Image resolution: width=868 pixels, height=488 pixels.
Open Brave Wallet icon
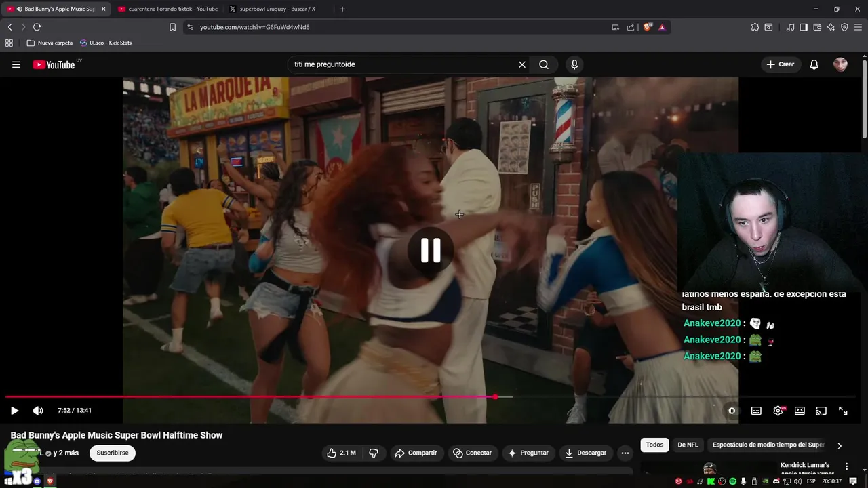817,27
